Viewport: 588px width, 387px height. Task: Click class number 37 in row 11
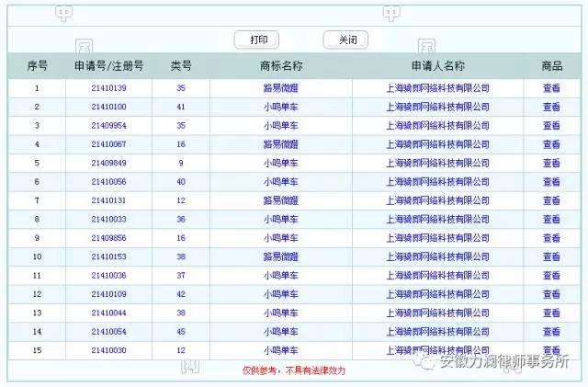(x=181, y=276)
